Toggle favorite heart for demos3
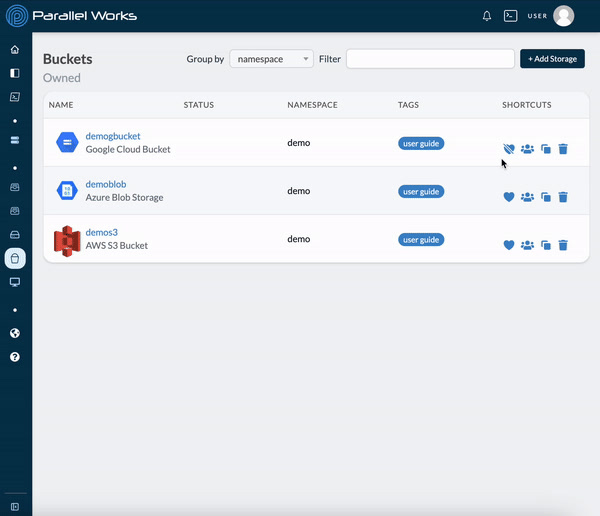Viewport: 600px width, 516px height. click(509, 245)
